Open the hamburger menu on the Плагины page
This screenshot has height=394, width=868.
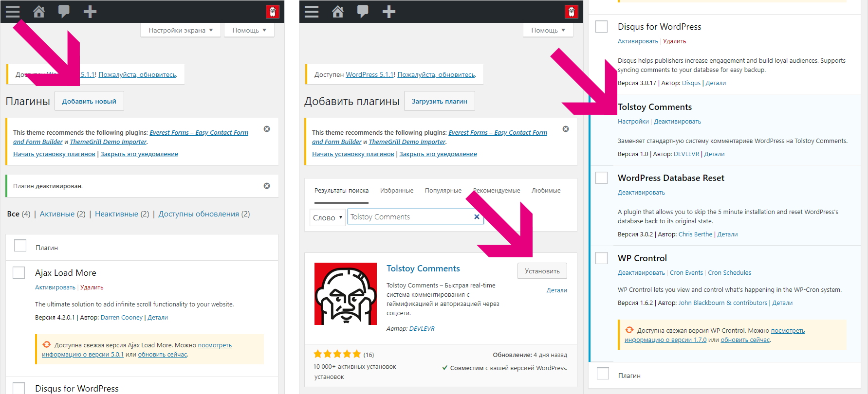[x=13, y=12]
